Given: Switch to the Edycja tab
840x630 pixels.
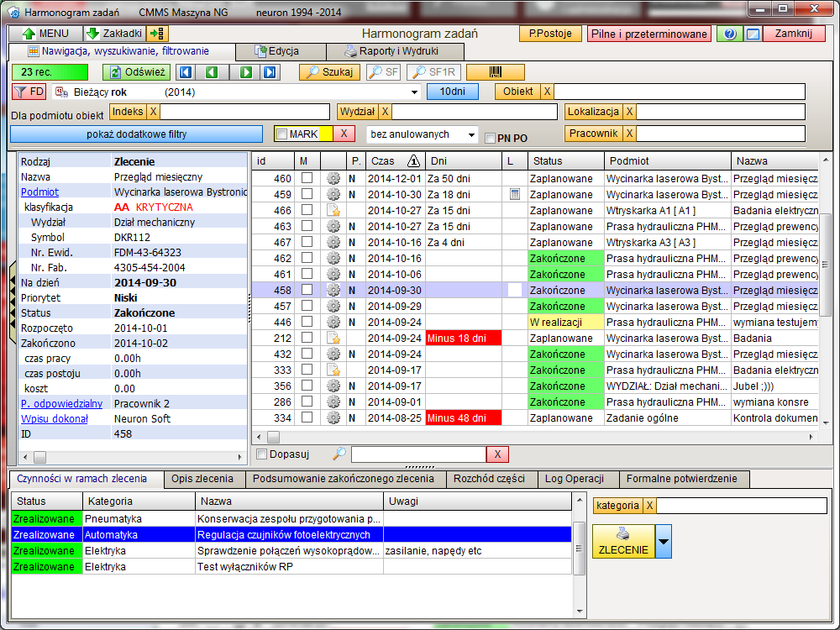Looking at the screenshot, I should coord(281,51).
